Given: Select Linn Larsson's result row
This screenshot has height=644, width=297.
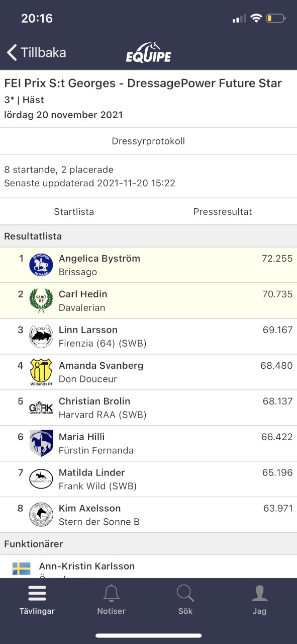Looking at the screenshot, I should point(148,336).
